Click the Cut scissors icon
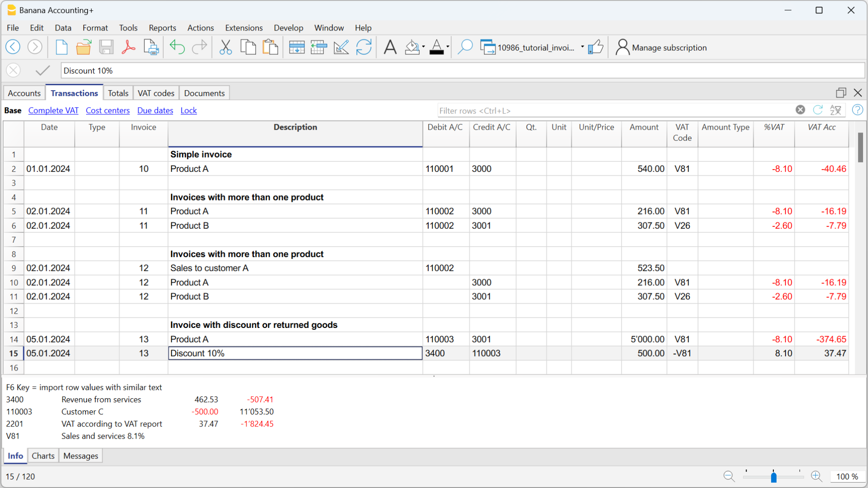This screenshot has width=868, height=488. 226,47
